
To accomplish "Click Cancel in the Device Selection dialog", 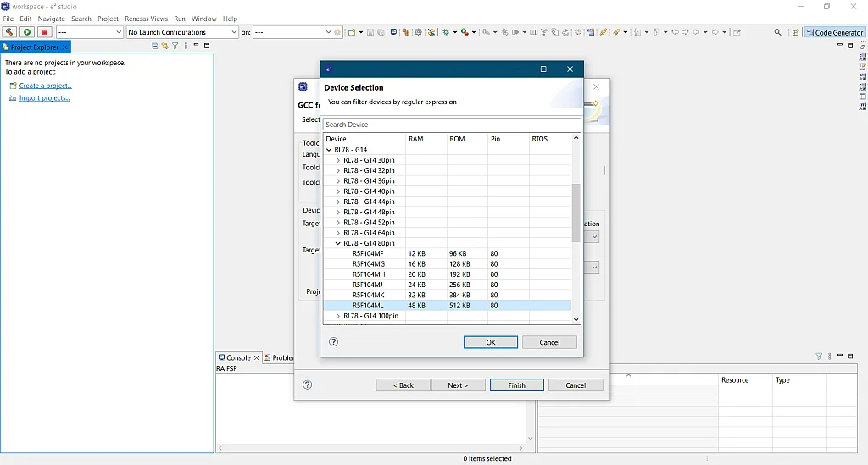I will (549, 342).
